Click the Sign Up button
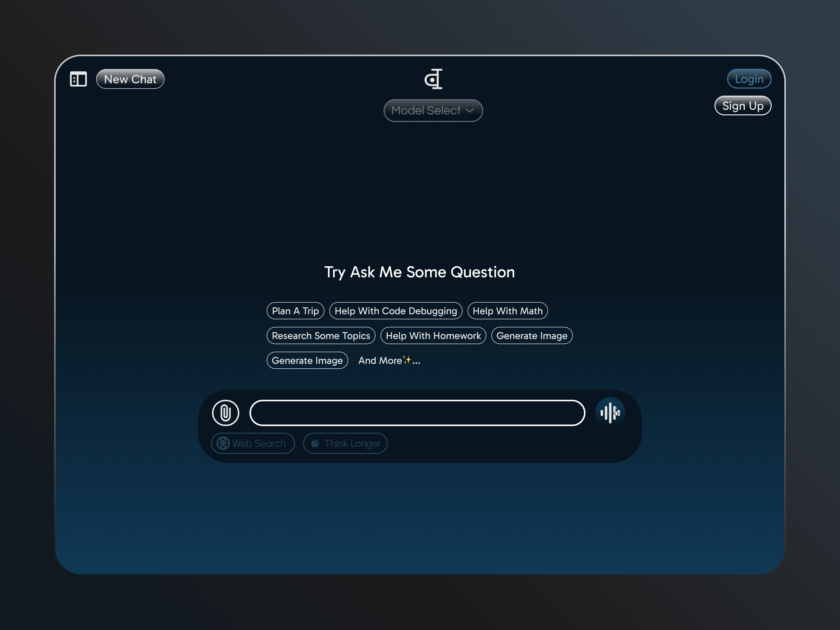This screenshot has width=840, height=630. tap(743, 106)
